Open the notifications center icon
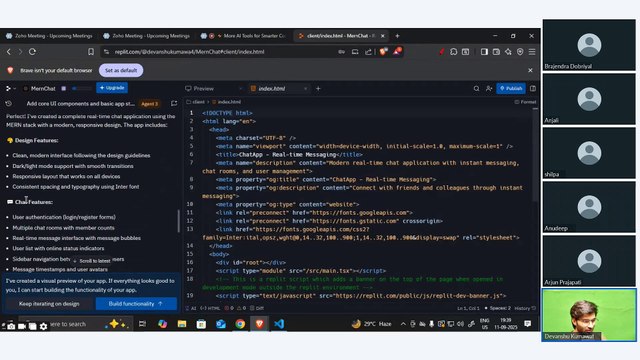This screenshot has width=640, height=360. [527, 324]
